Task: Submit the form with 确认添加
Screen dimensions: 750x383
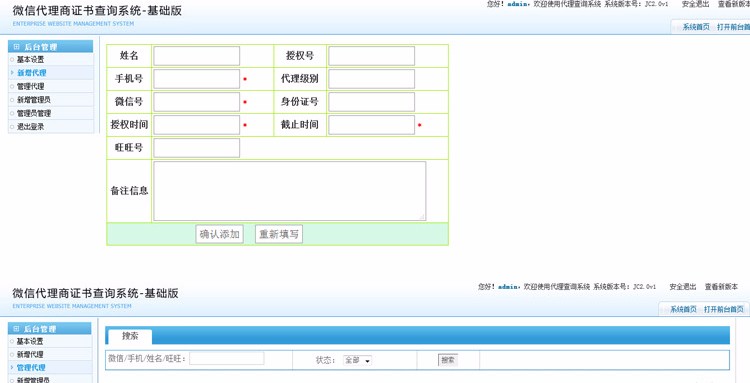Action: 220,234
